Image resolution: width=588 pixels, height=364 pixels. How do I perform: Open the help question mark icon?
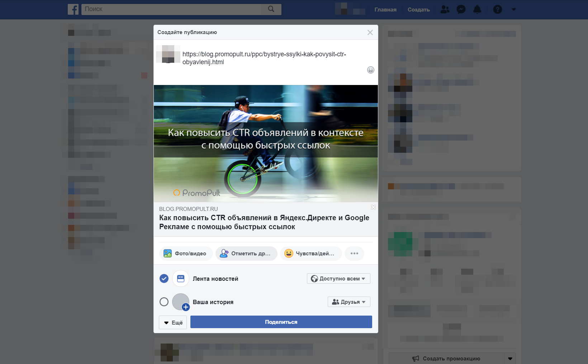[x=498, y=9]
